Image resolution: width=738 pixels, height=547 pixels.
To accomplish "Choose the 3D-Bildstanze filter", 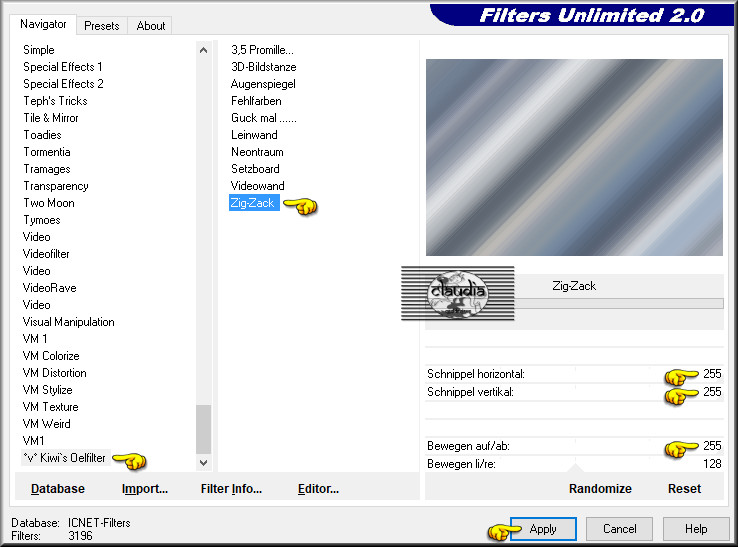I will tap(264, 67).
